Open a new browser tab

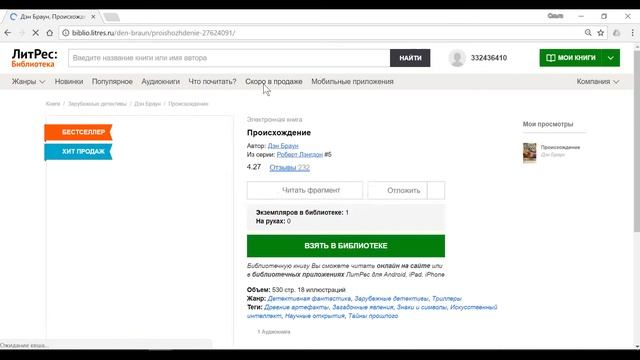pos(111,17)
